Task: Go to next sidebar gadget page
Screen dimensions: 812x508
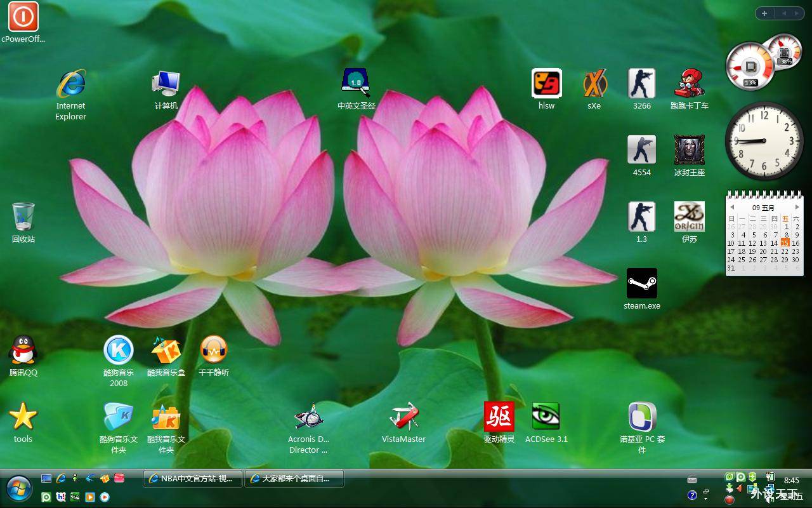Action: tap(797, 13)
